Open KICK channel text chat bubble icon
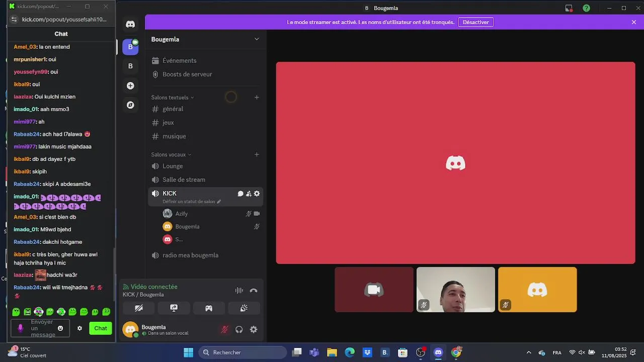 (x=240, y=194)
